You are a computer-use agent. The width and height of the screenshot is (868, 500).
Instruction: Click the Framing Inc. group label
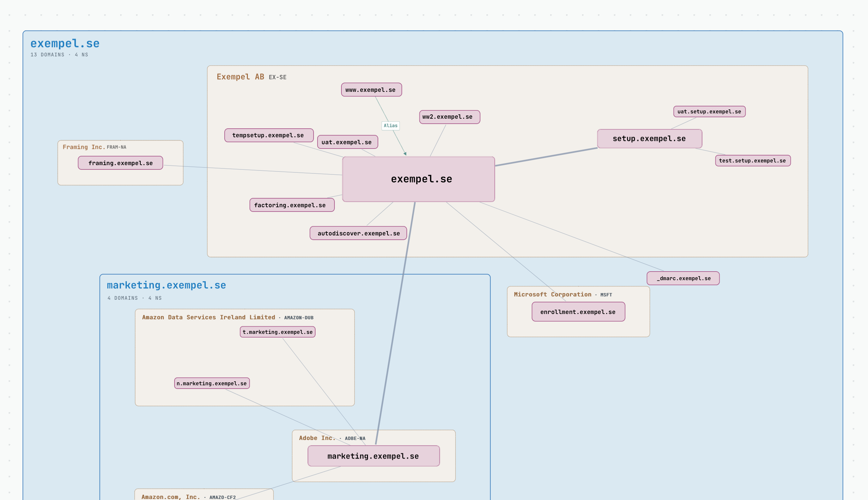[84, 147]
